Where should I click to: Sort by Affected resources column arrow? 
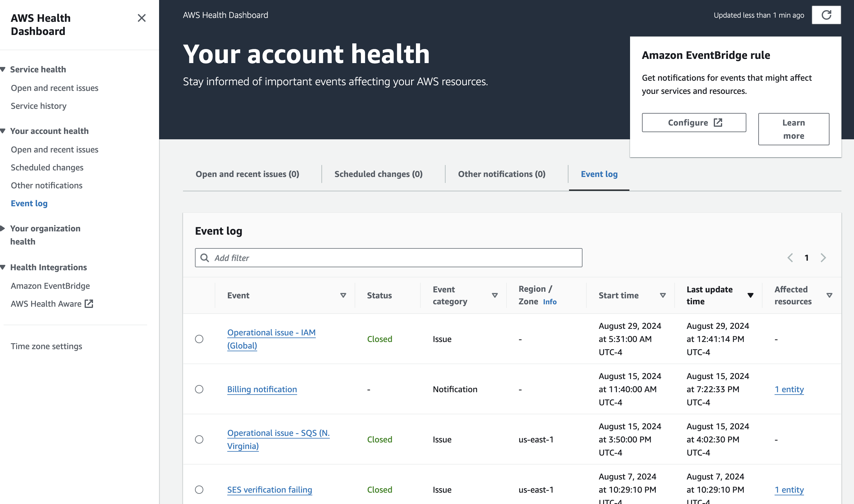(x=829, y=295)
